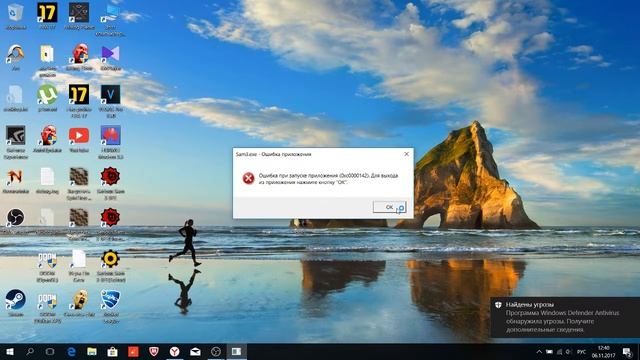Open the Recycle Bin desktop icon
Image resolution: width=640 pixels, height=360 pixels.
[16, 16]
